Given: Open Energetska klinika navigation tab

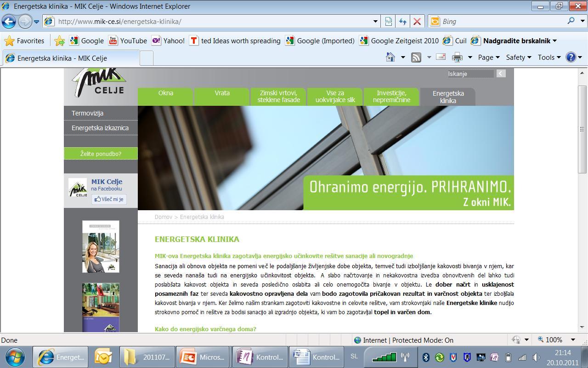Looking at the screenshot, I should pyautogui.click(x=448, y=97).
